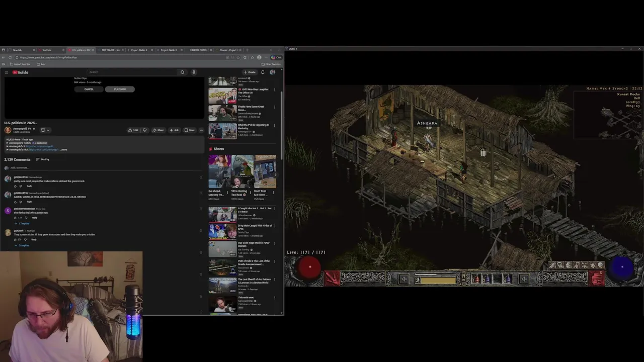The width and height of the screenshot is (644, 362).
Task: Click the YouTube Create button
Action: [x=250, y=72]
